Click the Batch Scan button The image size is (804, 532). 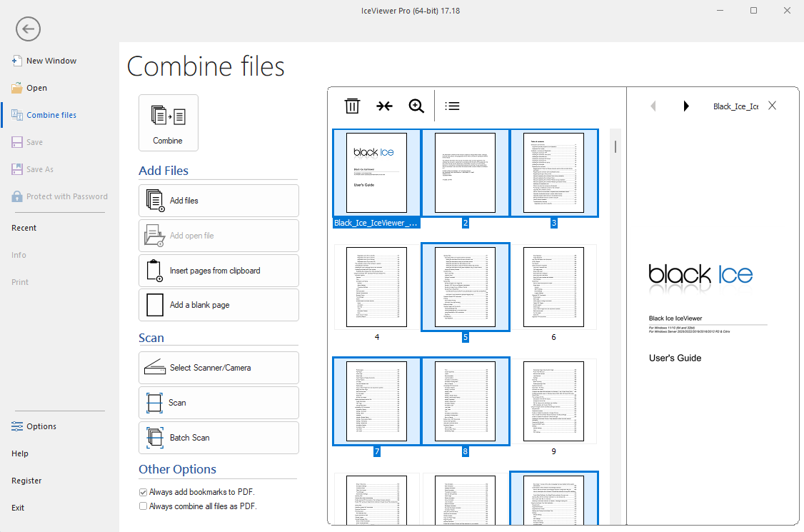[218, 438]
